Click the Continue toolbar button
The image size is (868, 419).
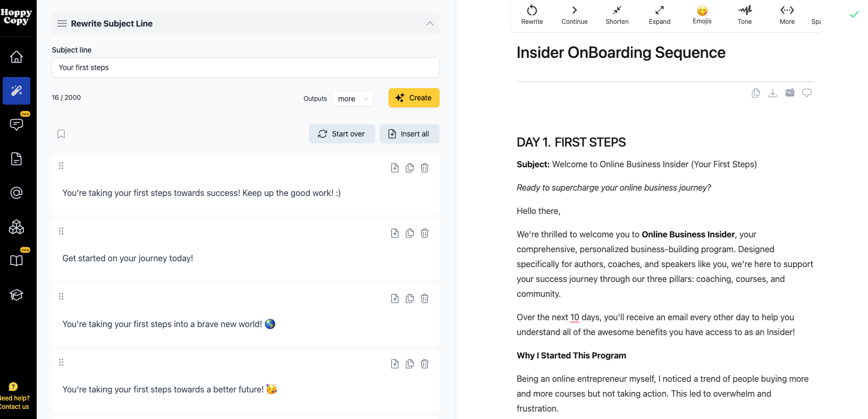coord(575,15)
